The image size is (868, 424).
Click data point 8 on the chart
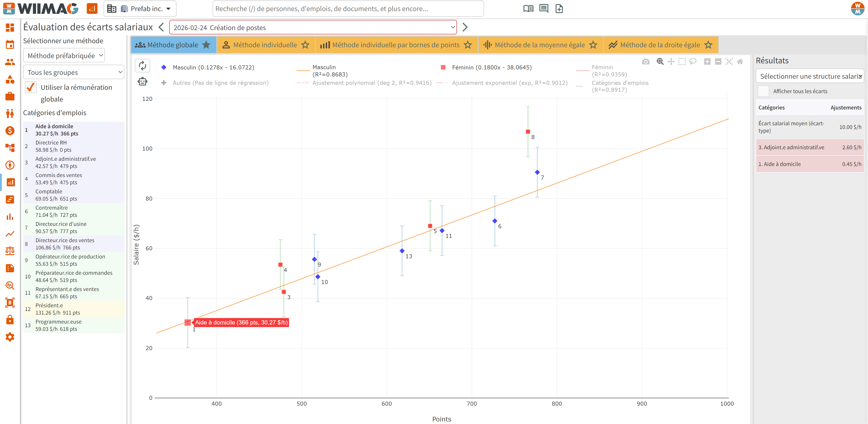(528, 132)
